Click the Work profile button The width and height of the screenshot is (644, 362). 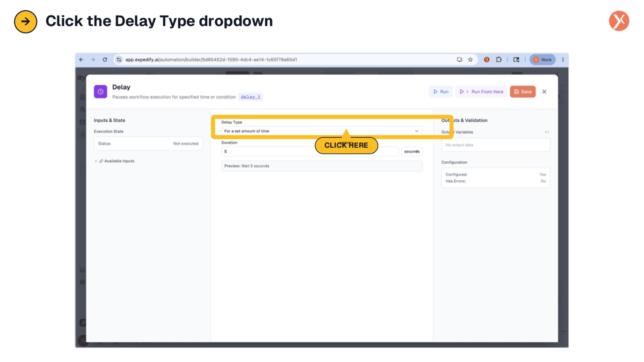click(x=543, y=60)
